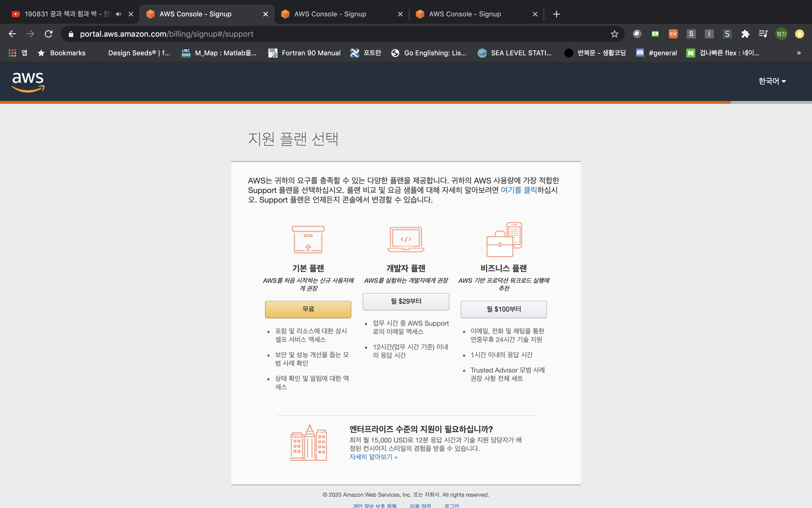Select the free 무료 basic plan button
The image size is (812, 508).
pyautogui.click(x=308, y=309)
